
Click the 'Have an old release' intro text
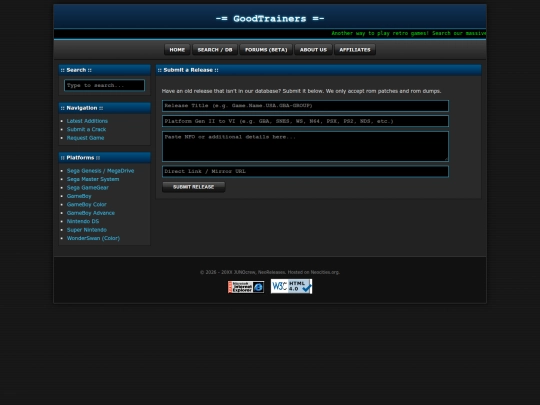coord(301,91)
